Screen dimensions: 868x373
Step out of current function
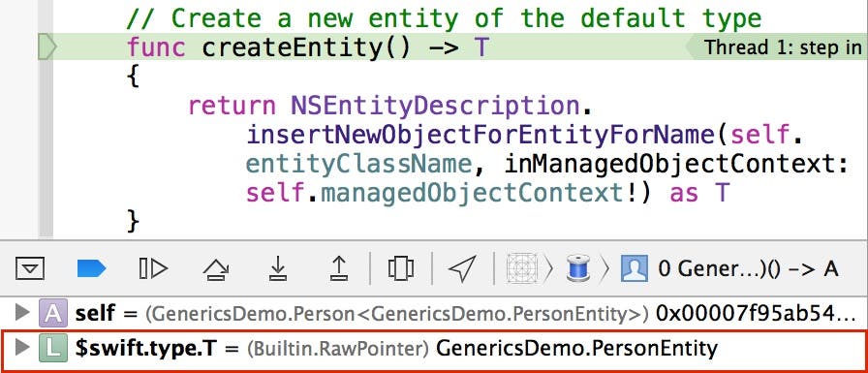coord(338,269)
